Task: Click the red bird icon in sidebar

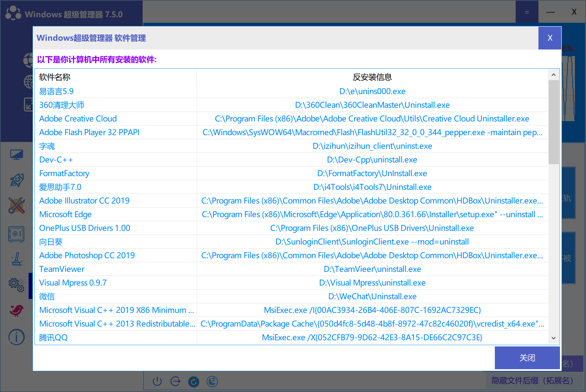Action: point(17,310)
